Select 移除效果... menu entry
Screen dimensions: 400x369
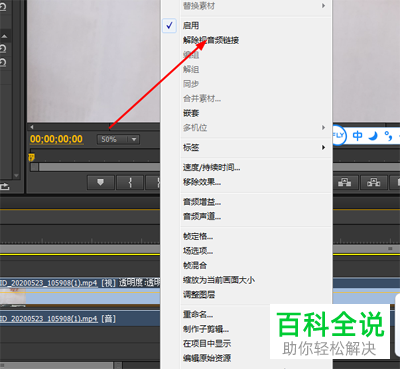point(202,182)
